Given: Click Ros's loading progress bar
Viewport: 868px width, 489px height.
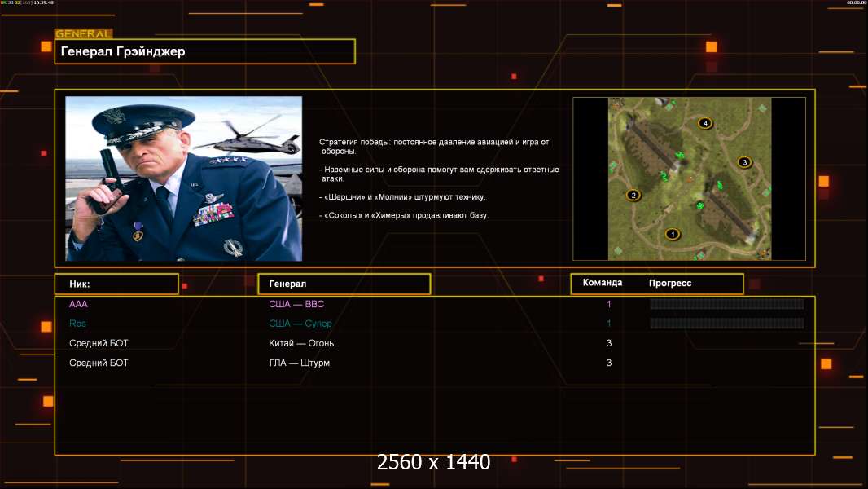Looking at the screenshot, I should click(726, 324).
